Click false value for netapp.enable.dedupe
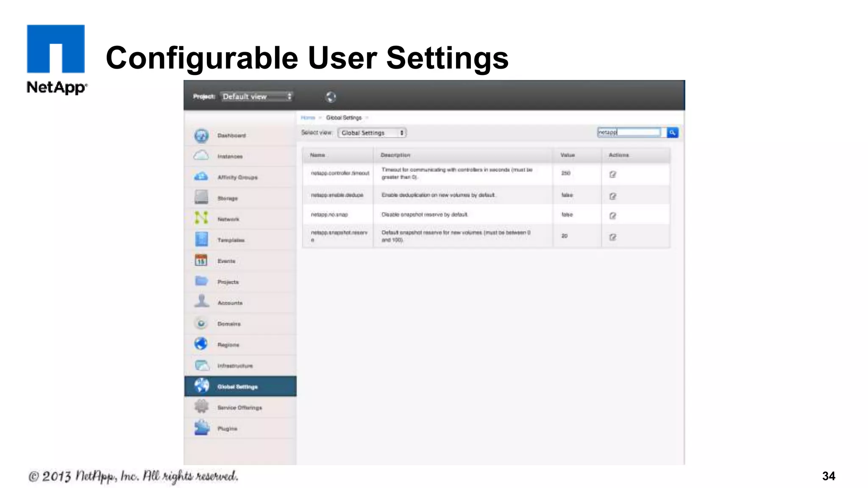This screenshot has height=488, width=868. point(567,195)
